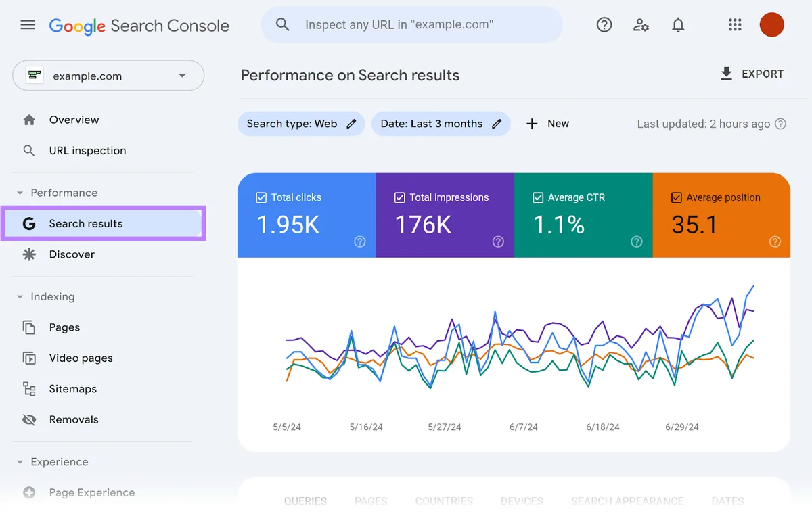Click the Search type: Web chip
This screenshot has height=512, width=812.
(301, 124)
